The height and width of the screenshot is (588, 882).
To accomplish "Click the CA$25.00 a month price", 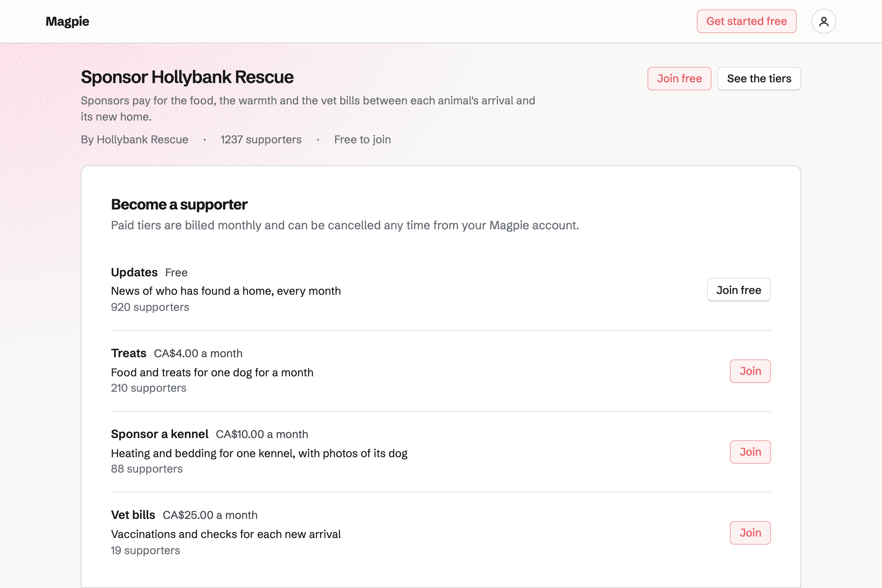I will [210, 515].
